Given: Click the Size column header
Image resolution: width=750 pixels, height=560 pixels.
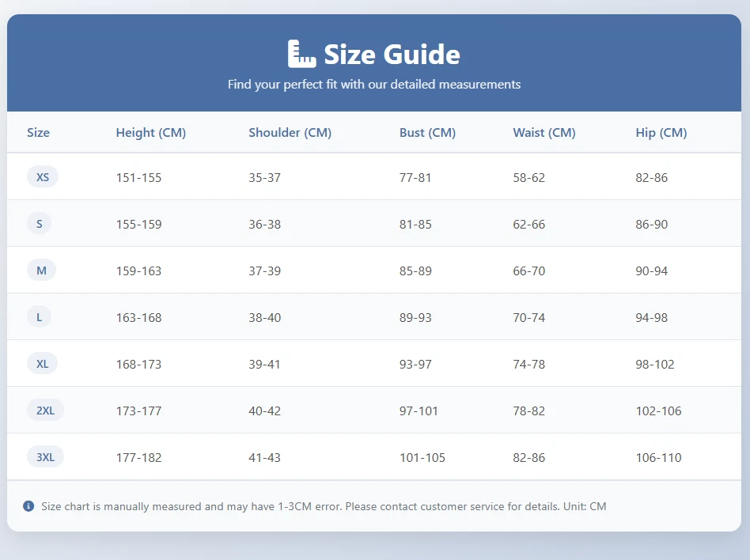Looking at the screenshot, I should (38, 133).
